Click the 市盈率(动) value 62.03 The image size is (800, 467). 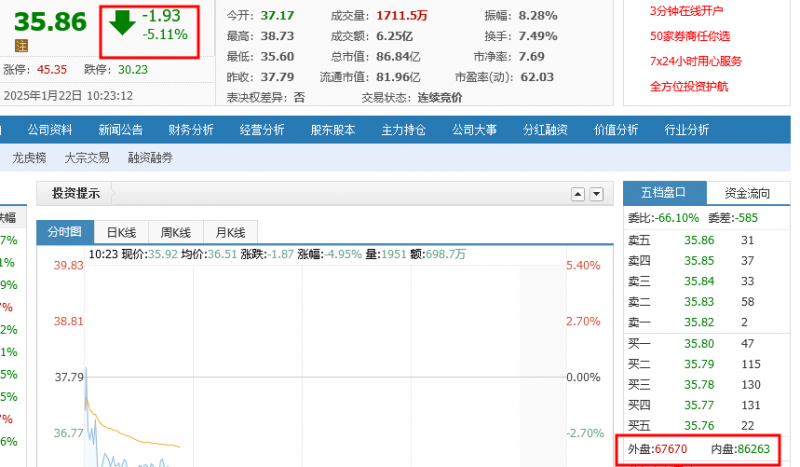(537, 77)
